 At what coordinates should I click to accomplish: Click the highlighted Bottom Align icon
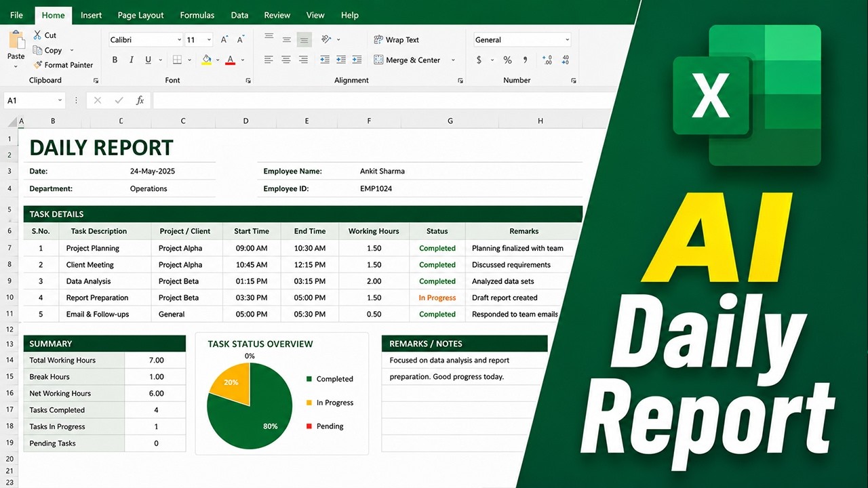(x=304, y=39)
